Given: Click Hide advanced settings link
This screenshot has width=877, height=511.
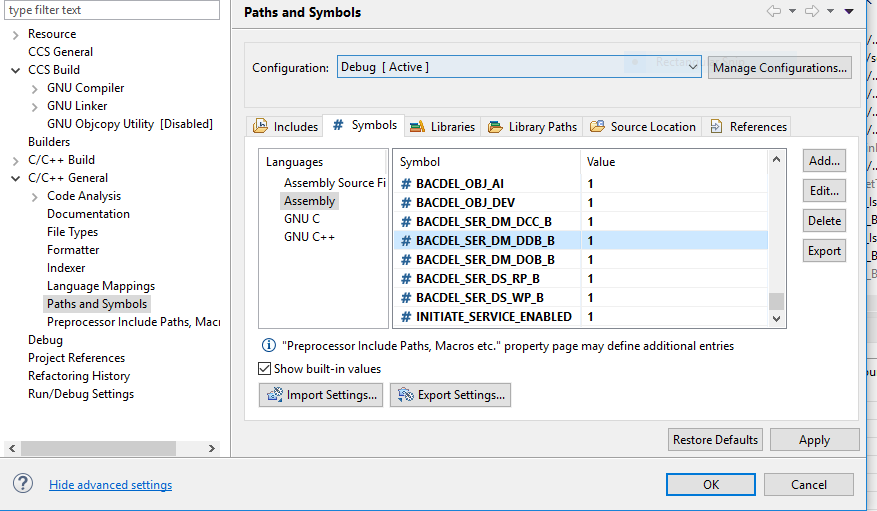Looking at the screenshot, I should tap(110, 485).
